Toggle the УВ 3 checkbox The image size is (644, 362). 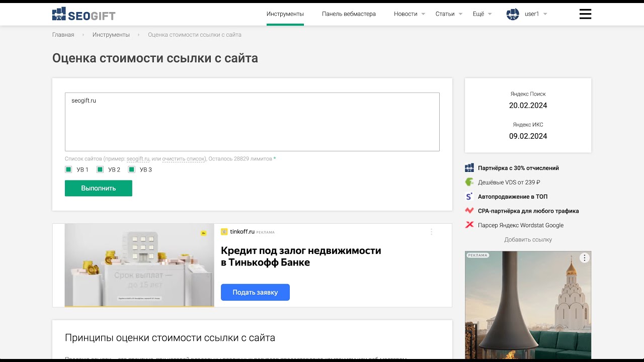[x=132, y=169]
